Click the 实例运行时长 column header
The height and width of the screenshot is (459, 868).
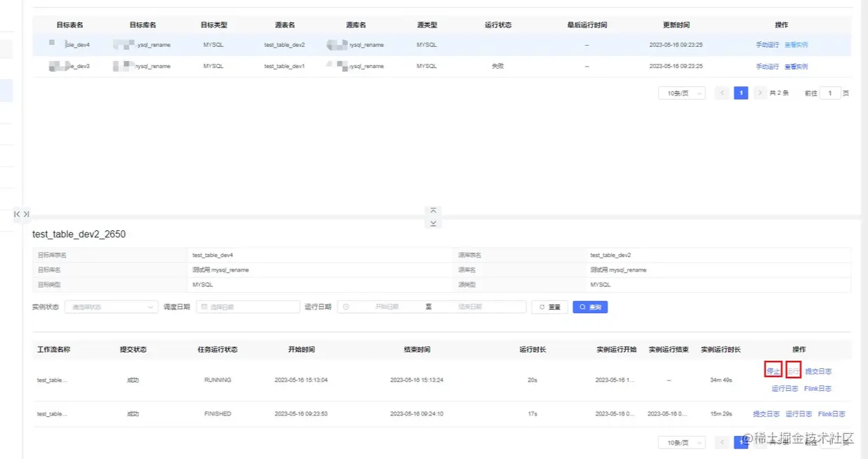pos(721,350)
